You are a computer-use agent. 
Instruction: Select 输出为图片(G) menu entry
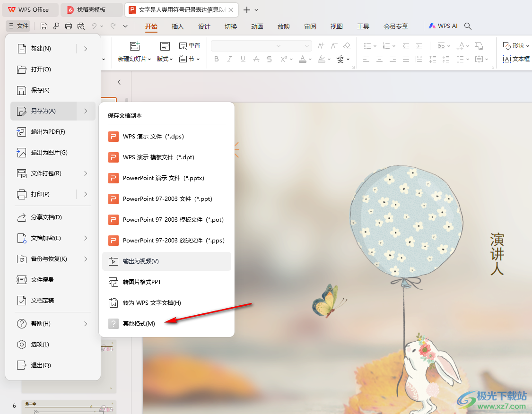[53, 153]
